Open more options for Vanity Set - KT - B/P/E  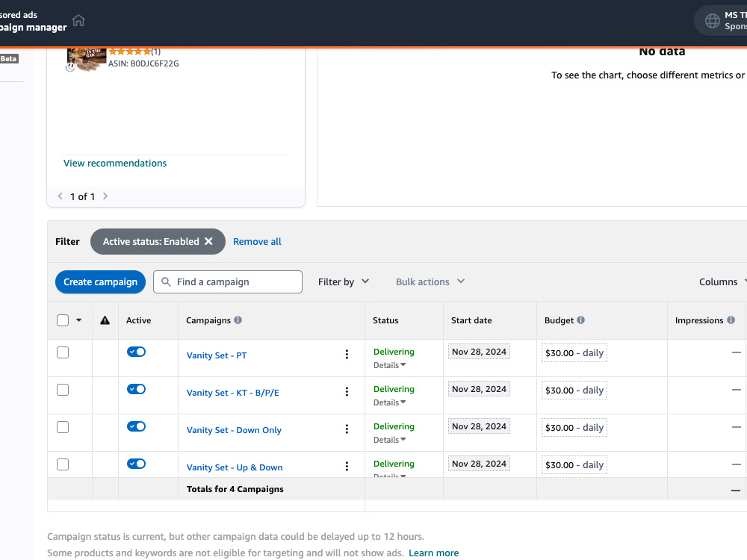coord(347,391)
